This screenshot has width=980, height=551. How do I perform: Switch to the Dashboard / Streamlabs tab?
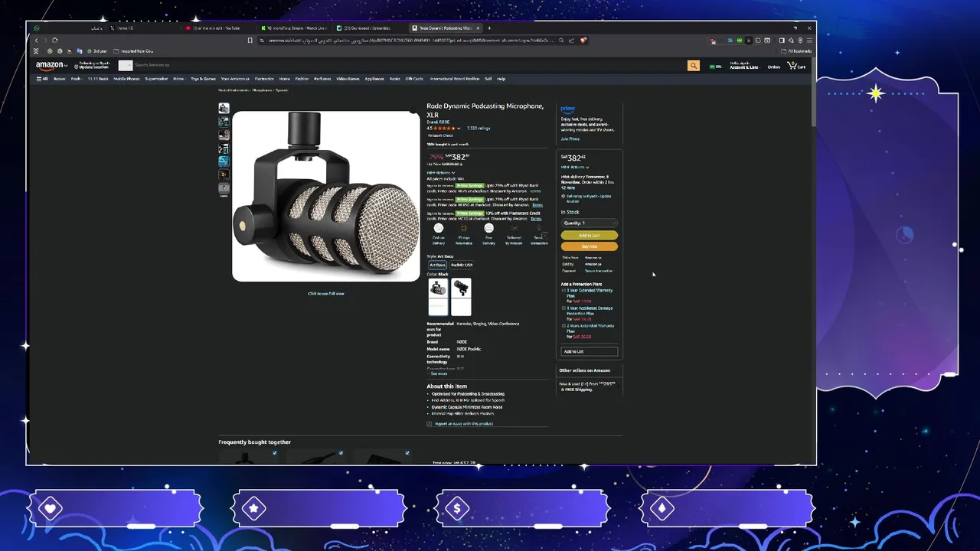[x=370, y=28]
